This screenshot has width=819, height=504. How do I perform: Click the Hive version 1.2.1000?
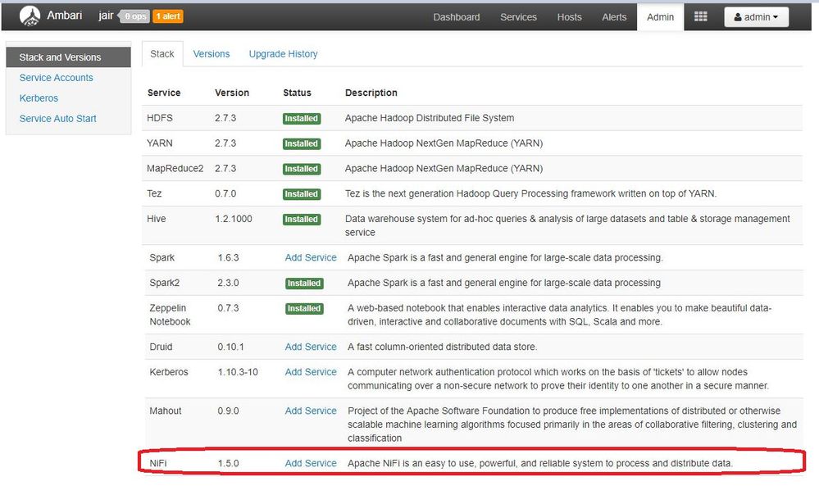tap(233, 219)
